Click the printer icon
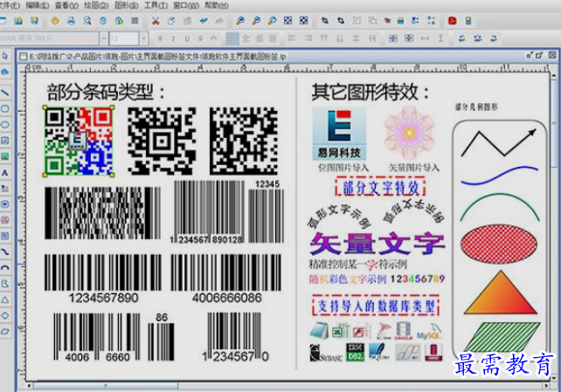The height and width of the screenshot is (392, 561). pyautogui.click(x=71, y=21)
